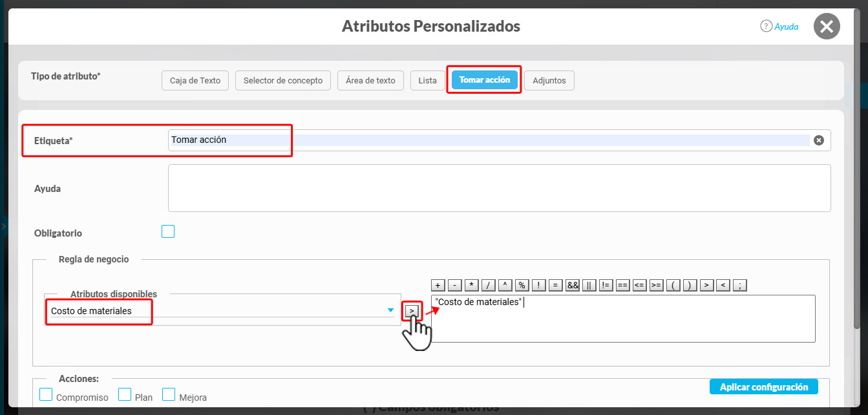868x415 pixels.
Task: Insert the opening parenthesis
Action: pos(673,285)
